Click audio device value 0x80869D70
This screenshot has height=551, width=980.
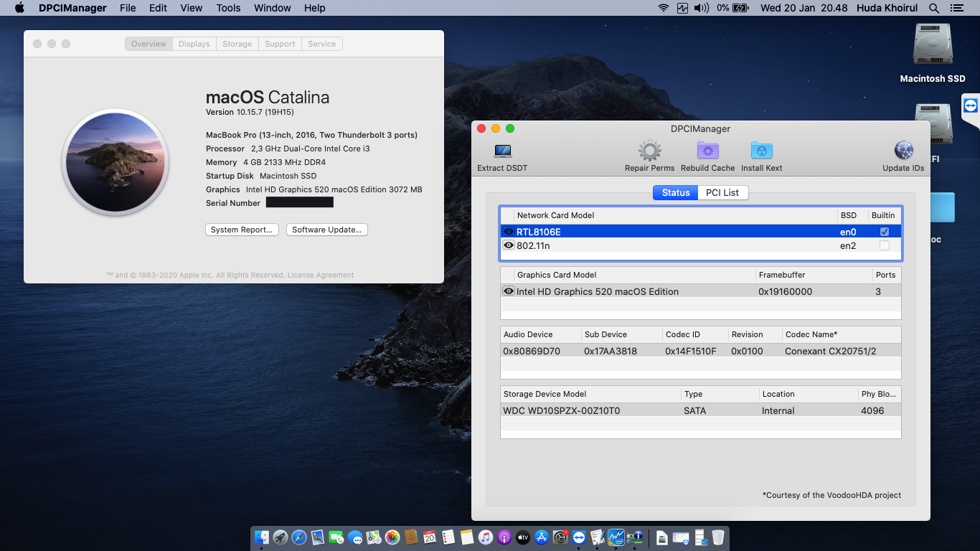[x=532, y=351]
